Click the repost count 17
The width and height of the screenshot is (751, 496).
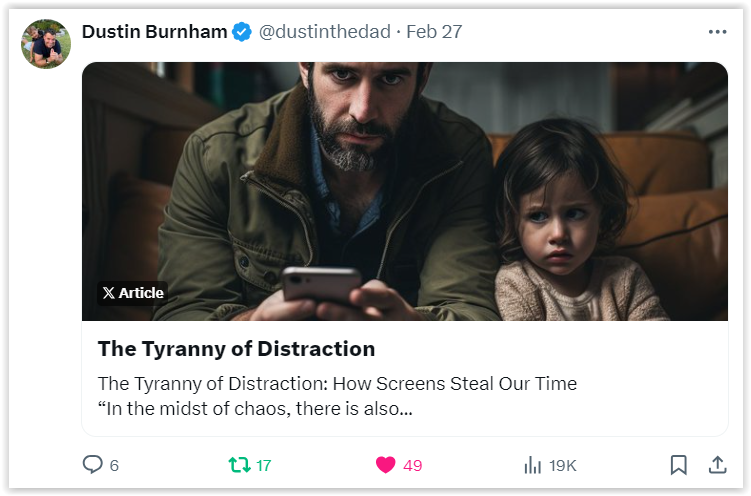(x=263, y=465)
